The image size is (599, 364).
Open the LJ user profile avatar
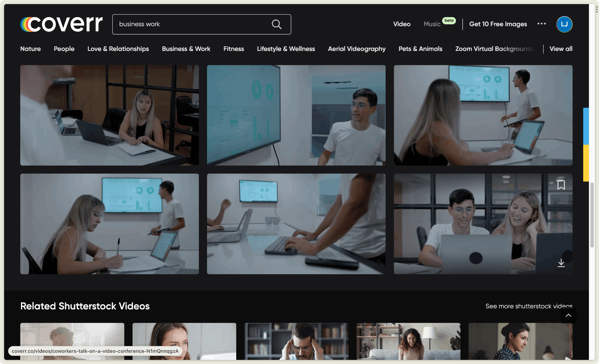coord(564,24)
